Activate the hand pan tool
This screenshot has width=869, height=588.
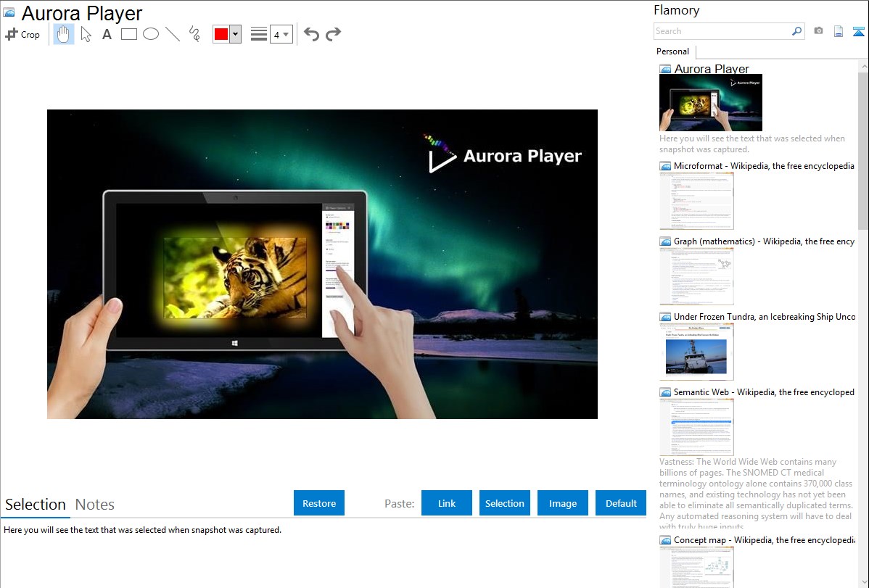[x=64, y=34]
